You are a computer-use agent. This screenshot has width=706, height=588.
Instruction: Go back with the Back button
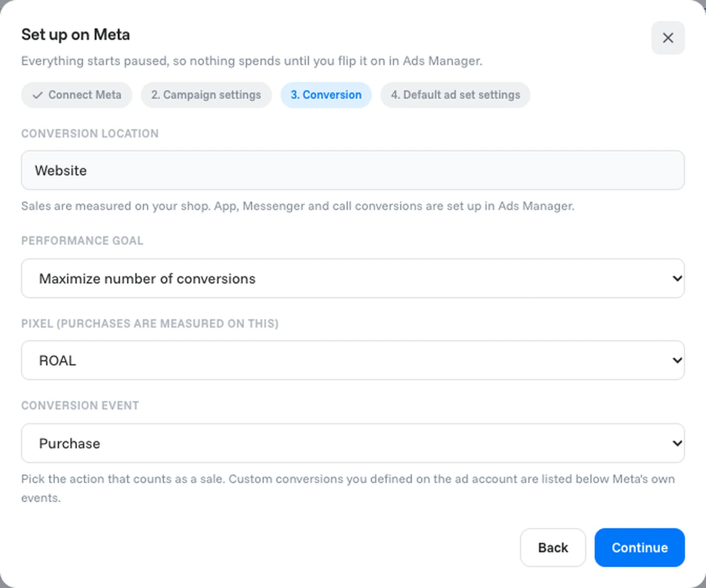click(x=553, y=548)
